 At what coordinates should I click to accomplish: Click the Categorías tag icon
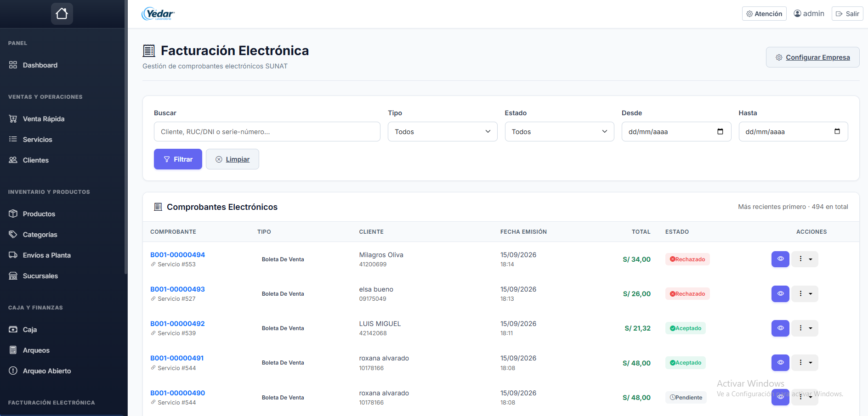pos(13,234)
